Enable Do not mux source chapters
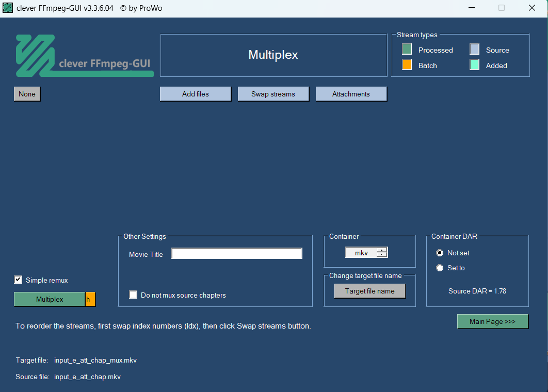The width and height of the screenshot is (548, 392). (x=133, y=295)
